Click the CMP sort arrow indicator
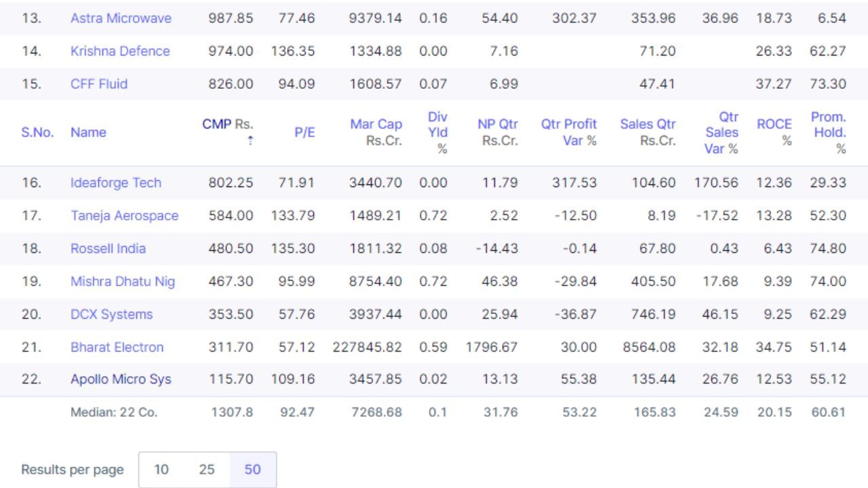The height and width of the screenshot is (488, 868). tap(251, 140)
